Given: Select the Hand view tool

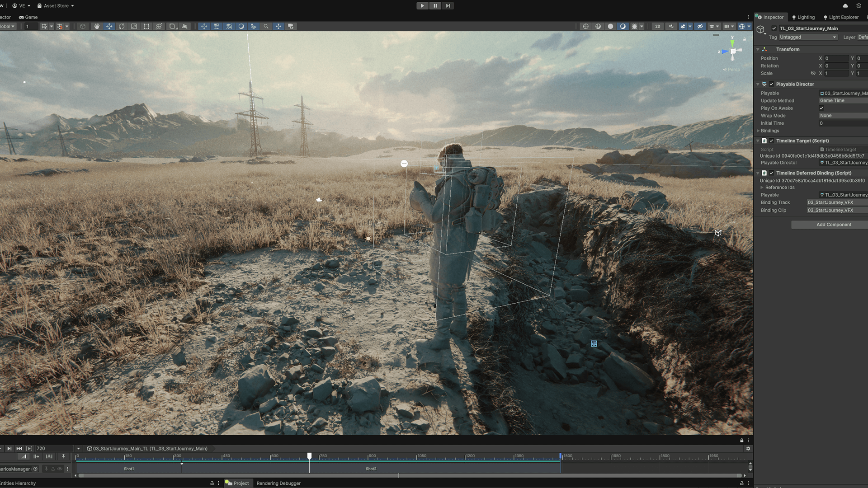Looking at the screenshot, I should point(97,26).
